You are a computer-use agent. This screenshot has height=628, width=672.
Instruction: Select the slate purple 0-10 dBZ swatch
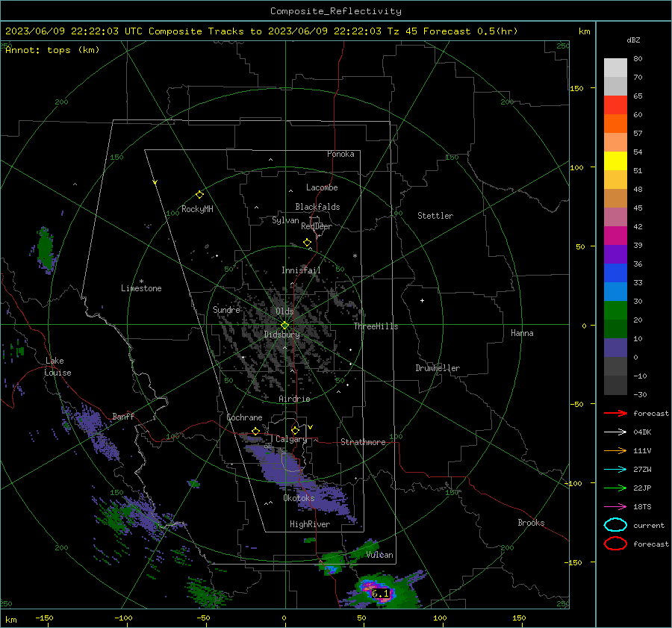[615, 348]
